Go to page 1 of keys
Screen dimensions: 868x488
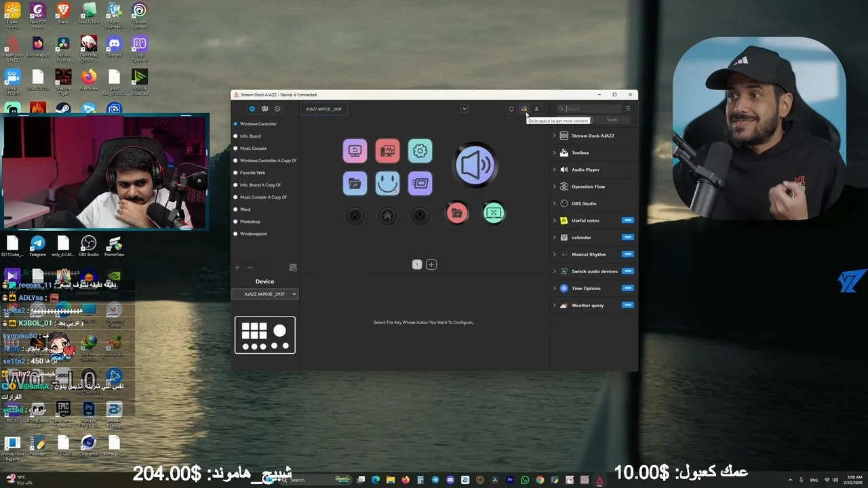click(x=417, y=264)
